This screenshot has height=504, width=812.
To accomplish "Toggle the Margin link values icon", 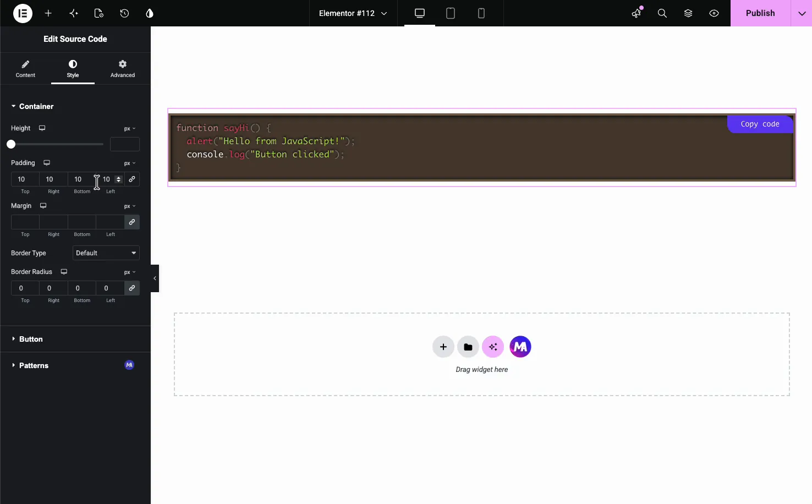I will [x=132, y=222].
